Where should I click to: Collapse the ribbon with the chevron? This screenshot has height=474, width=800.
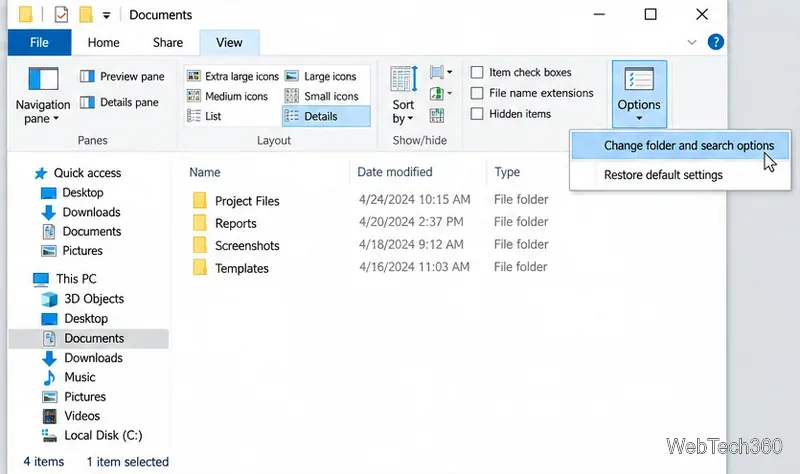point(692,42)
